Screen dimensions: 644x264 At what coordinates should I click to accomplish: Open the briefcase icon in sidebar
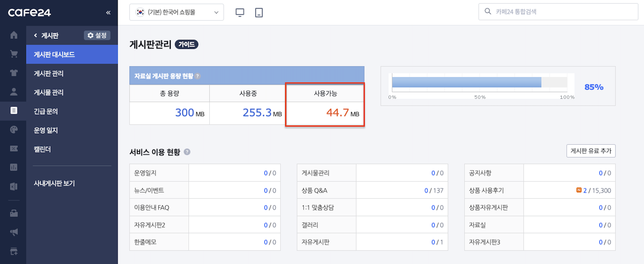14,213
